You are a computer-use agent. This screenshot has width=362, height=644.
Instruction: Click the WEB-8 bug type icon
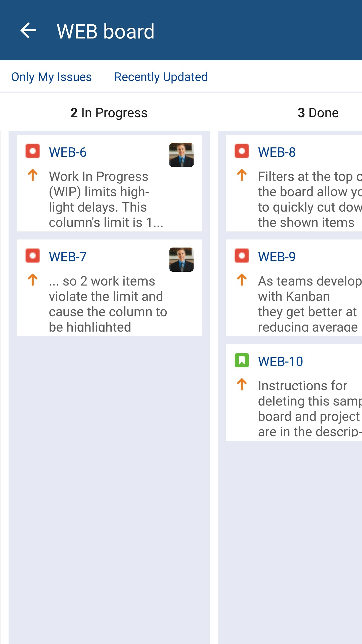point(242,151)
